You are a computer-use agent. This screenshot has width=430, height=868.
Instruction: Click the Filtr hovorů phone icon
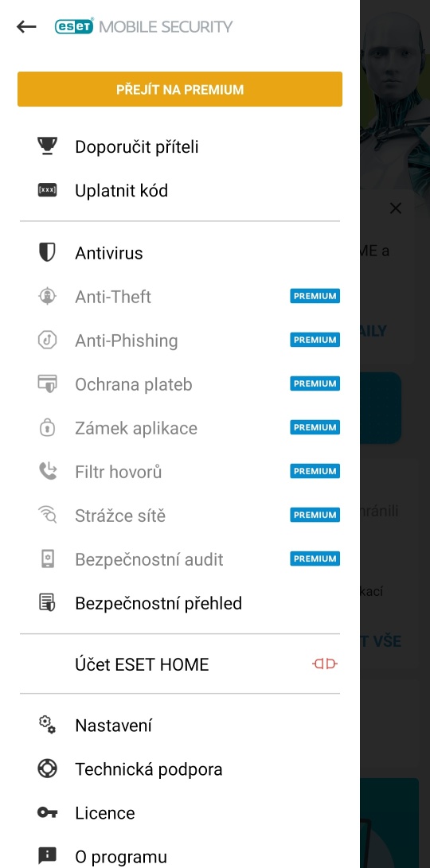coord(47,472)
